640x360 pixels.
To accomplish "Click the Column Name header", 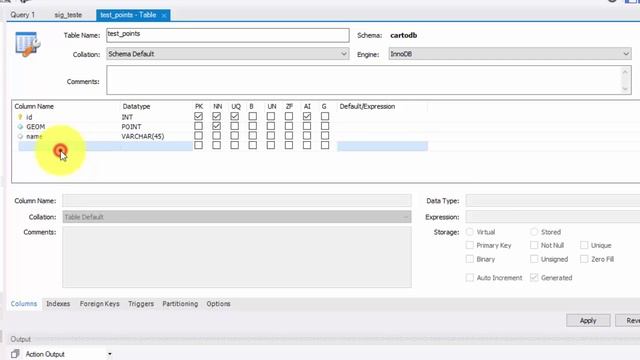I will (x=34, y=107).
